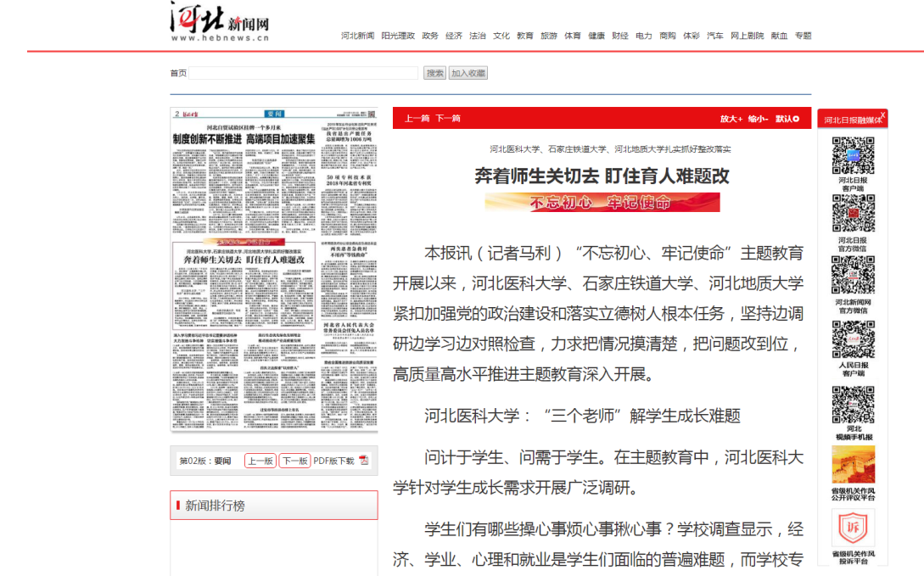Click the newspaper page thumbnail image
The image size is (924, 576).
(x=274, y=270)
